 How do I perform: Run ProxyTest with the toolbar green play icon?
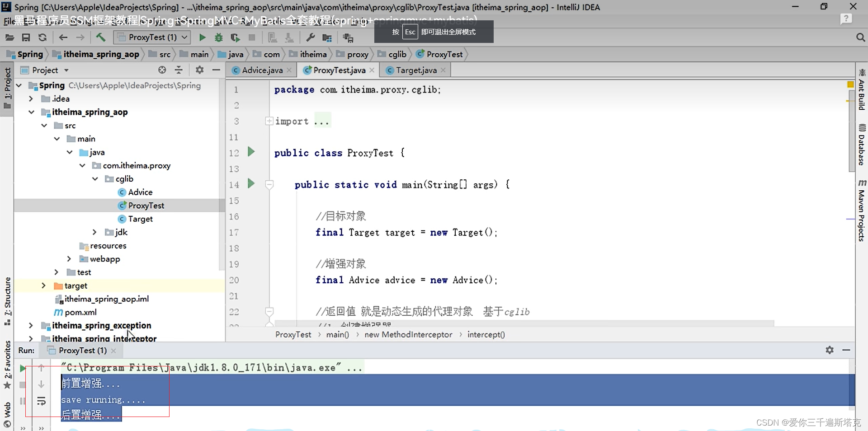(x=203, y=37)
